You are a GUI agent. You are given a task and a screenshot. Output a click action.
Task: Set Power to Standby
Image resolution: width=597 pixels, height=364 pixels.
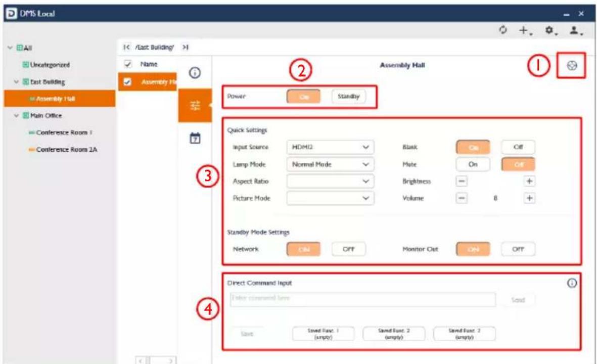(x=348, y=97)
